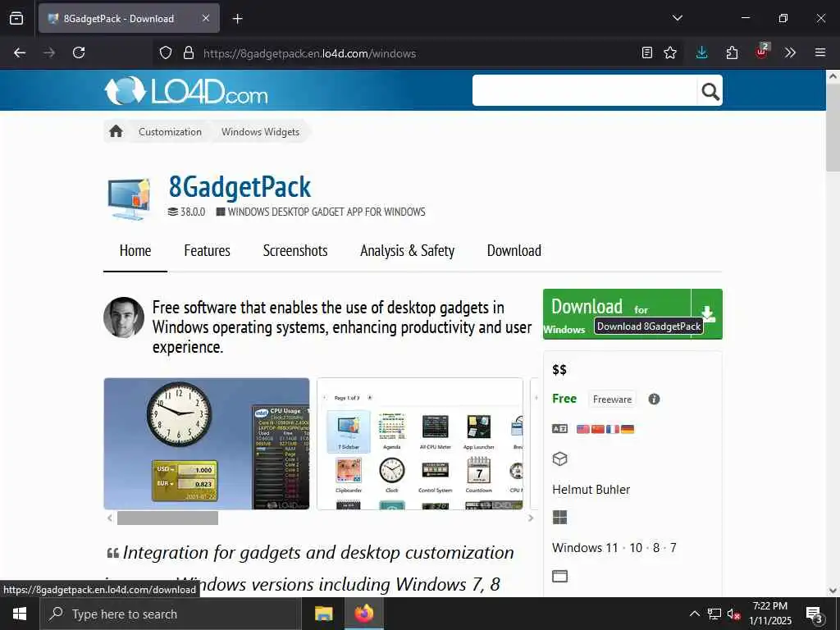Click the screenshot carousel left arrow
The height and width of the screenshot is (630, 840).
click(110, 518)
